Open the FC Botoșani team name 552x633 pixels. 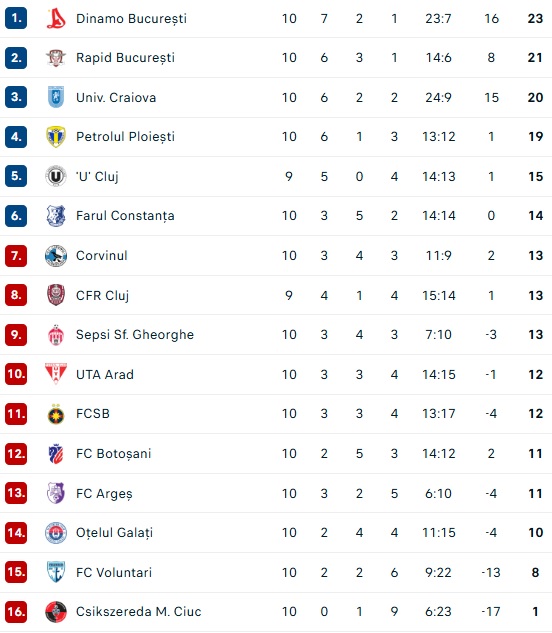pos(113,453)
